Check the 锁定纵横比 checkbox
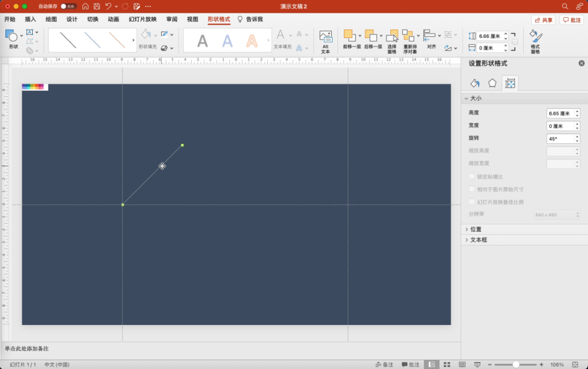 [471, 176]
